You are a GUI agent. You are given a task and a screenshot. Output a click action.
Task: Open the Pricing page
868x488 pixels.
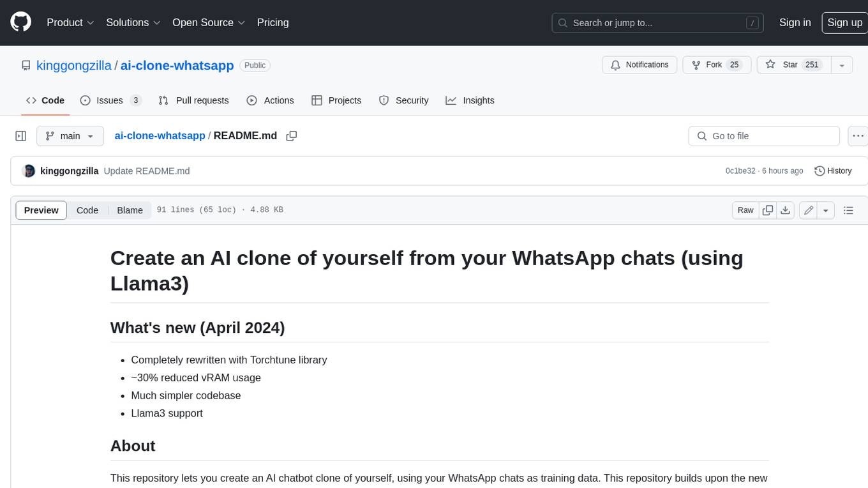click(x=273, y=22)
